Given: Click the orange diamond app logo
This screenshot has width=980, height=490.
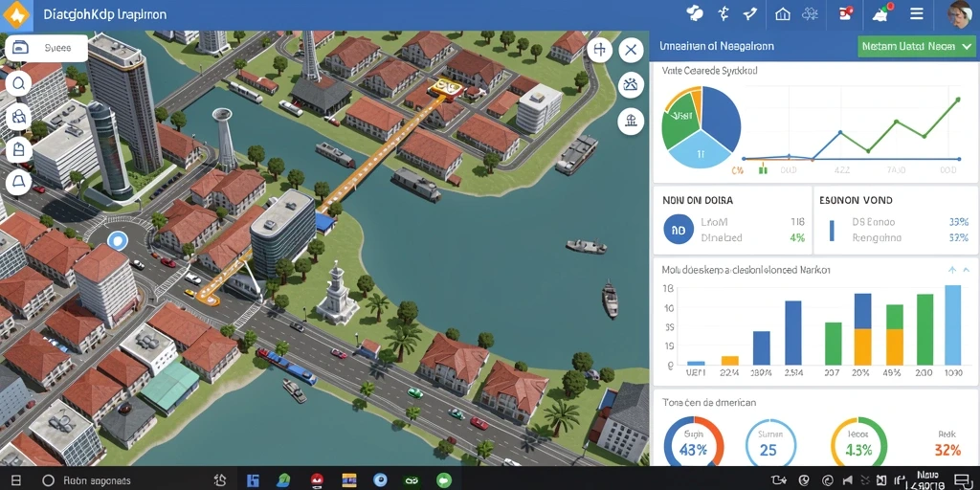Looking at the screenshot, I should (x=15, y=14).
